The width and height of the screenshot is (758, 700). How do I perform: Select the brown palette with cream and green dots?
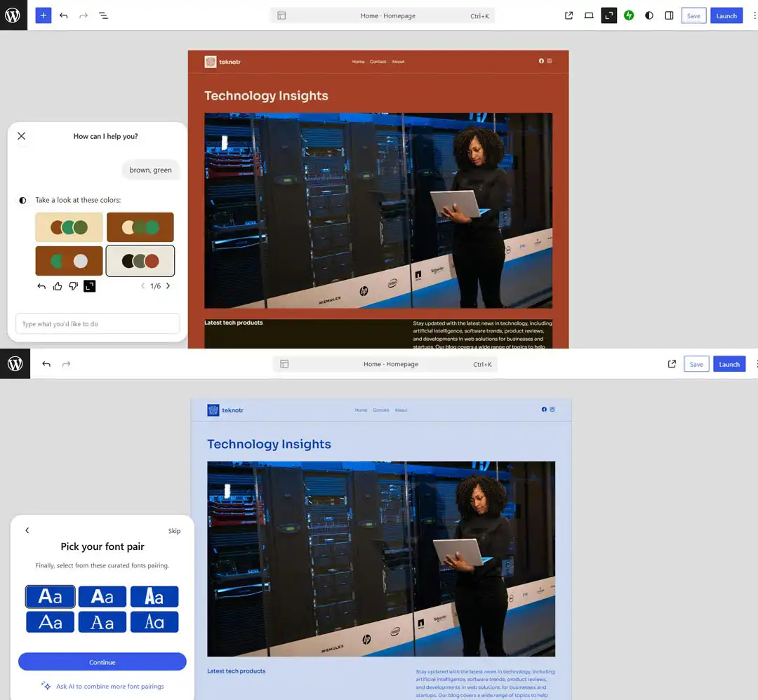[140, 227]
